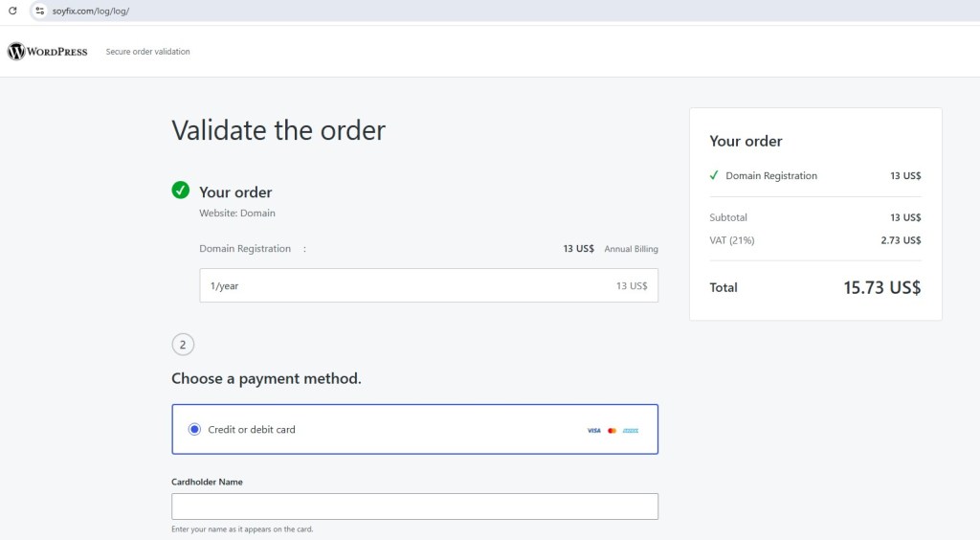Click the Annual Billing label

[x=631, y=249]
